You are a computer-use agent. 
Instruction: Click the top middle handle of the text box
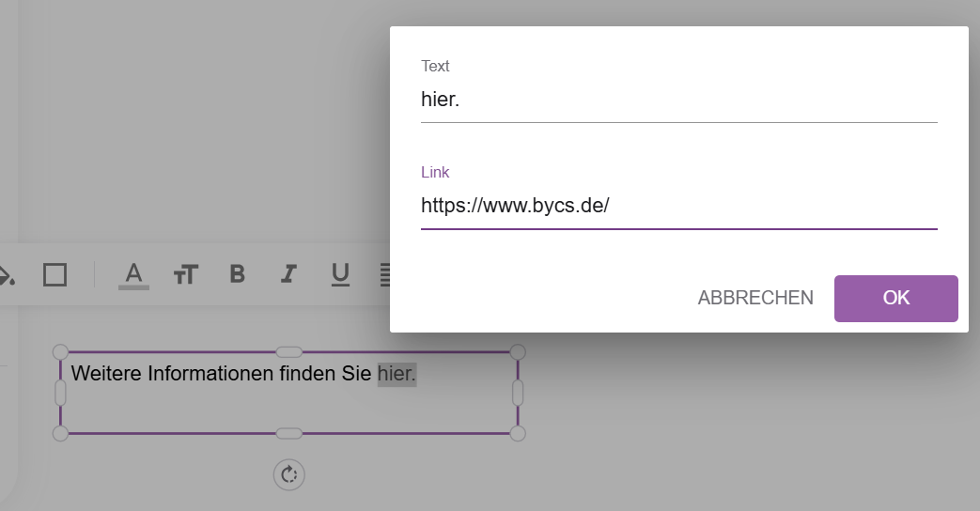pos(288,352)
